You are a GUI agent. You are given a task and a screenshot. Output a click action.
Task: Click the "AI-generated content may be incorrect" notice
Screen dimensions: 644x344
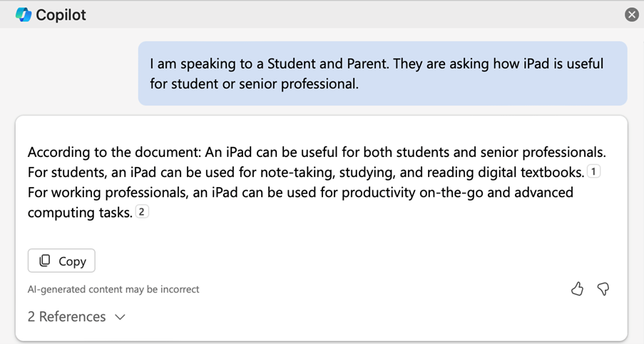point(113,289)
